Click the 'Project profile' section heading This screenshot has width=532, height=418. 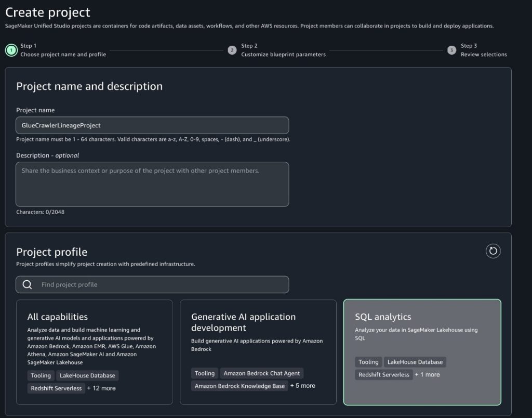52,252
